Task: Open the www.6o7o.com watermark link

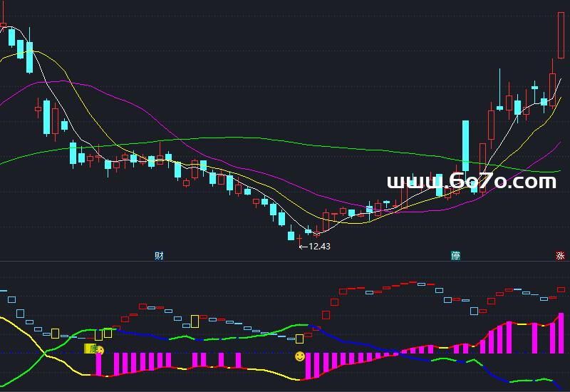Action: coord(471,182)
